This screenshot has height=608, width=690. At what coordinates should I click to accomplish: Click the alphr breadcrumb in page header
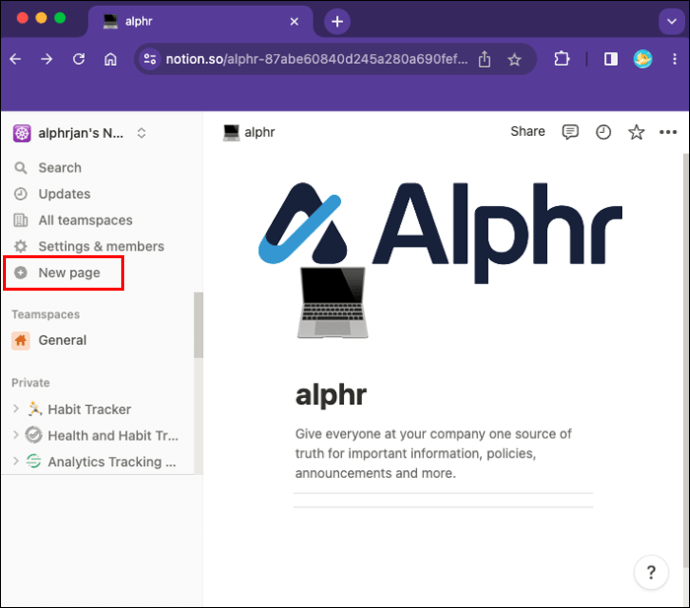(x=249, y=132)
